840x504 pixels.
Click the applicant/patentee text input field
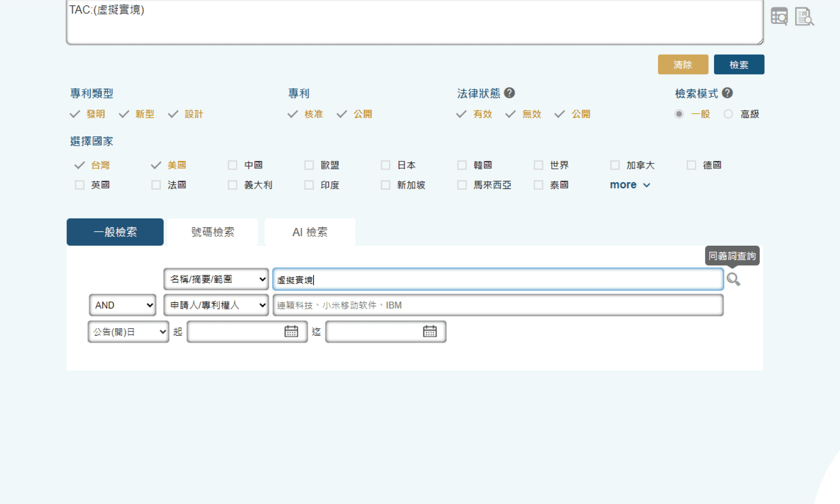coord(498,305)
